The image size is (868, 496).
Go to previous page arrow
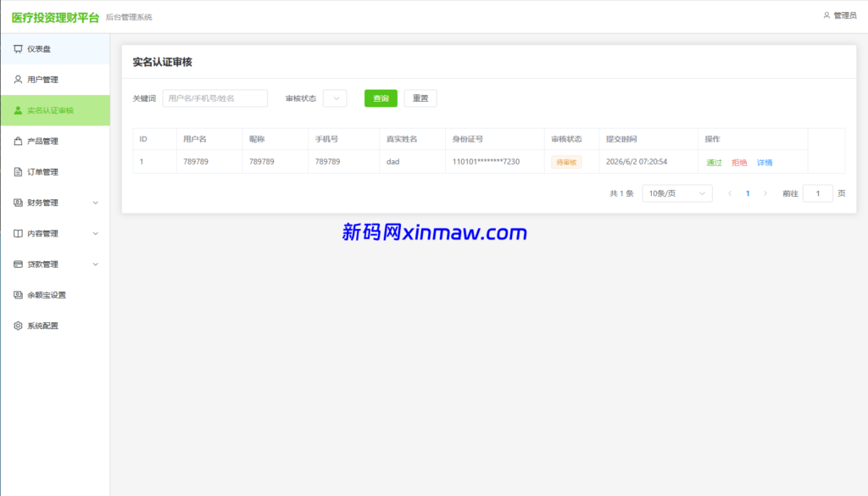coord(730,193)
